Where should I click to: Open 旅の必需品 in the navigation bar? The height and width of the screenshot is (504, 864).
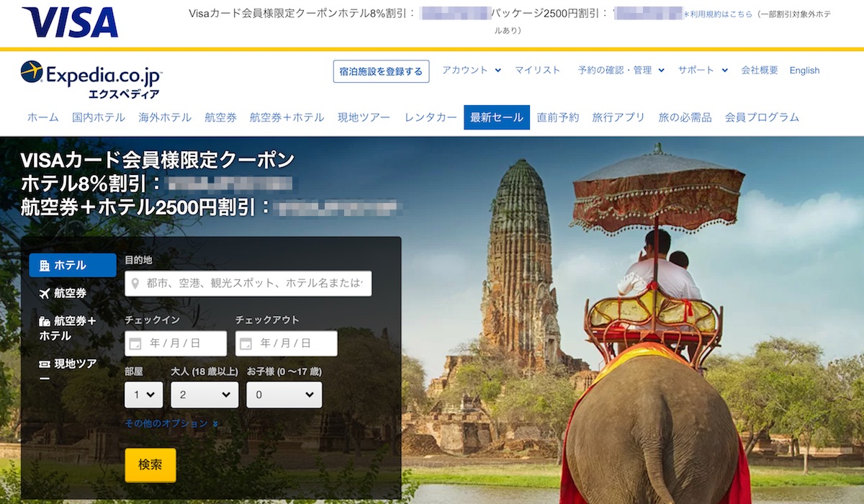point(685,117)
